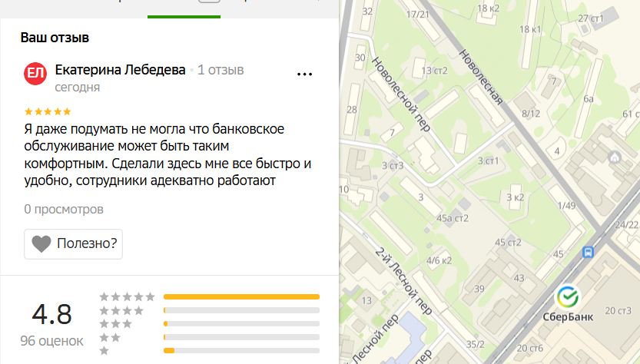Click 2-й Лесной пер street label

coord(403,281)
